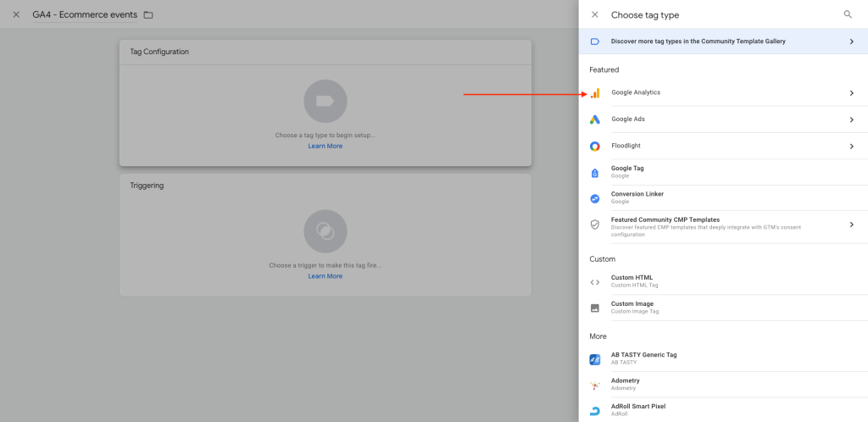The width and height of the screenshot is (868, 422).
Task: Click the Google Analytics bar chart icon
Action: (595, 93)
